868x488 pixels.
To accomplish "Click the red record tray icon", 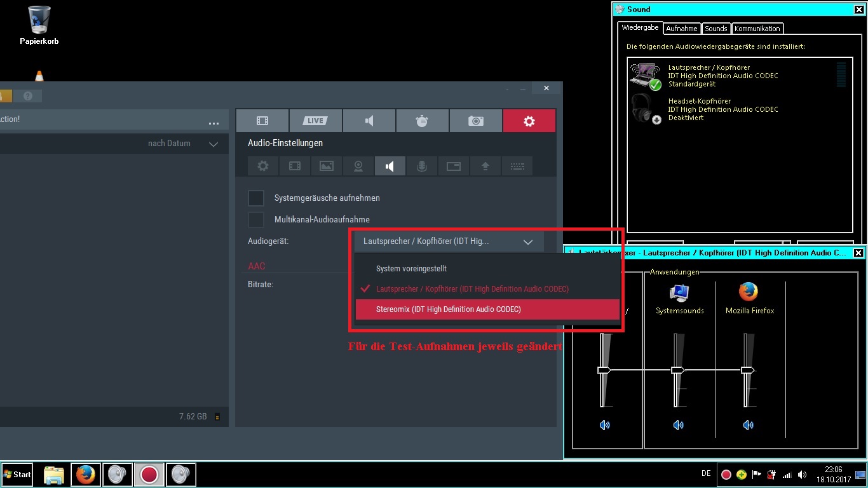I will 726,475.
